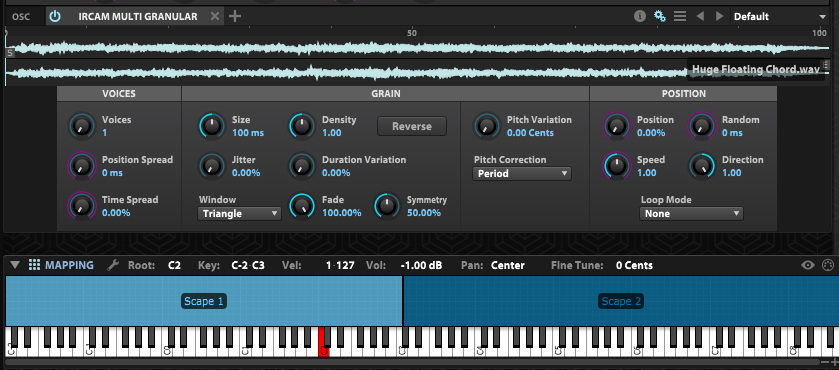Click the Duration Variation knob

[302, 166]
